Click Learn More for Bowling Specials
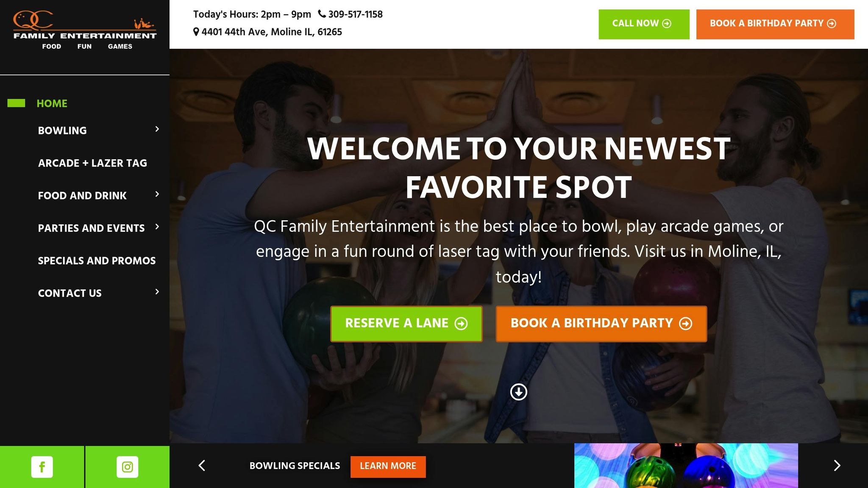The width and height of the screenshot is (868, 488). click(388, 466)
